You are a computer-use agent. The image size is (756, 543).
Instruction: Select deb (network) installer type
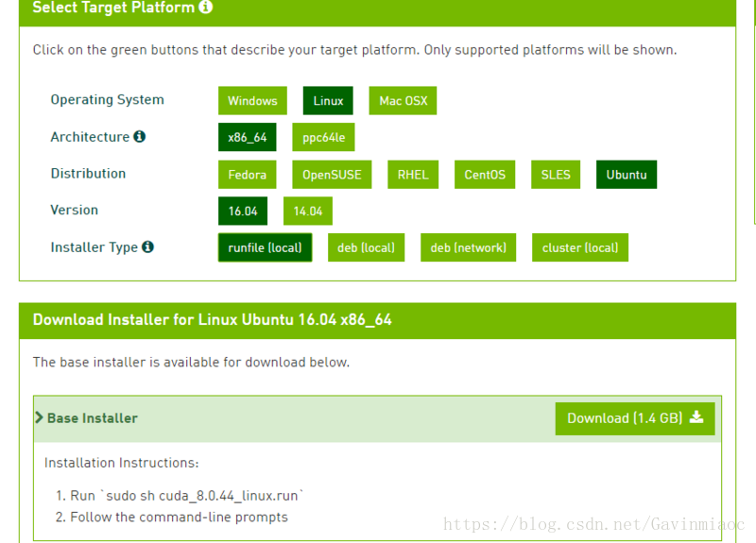(468, 247)
